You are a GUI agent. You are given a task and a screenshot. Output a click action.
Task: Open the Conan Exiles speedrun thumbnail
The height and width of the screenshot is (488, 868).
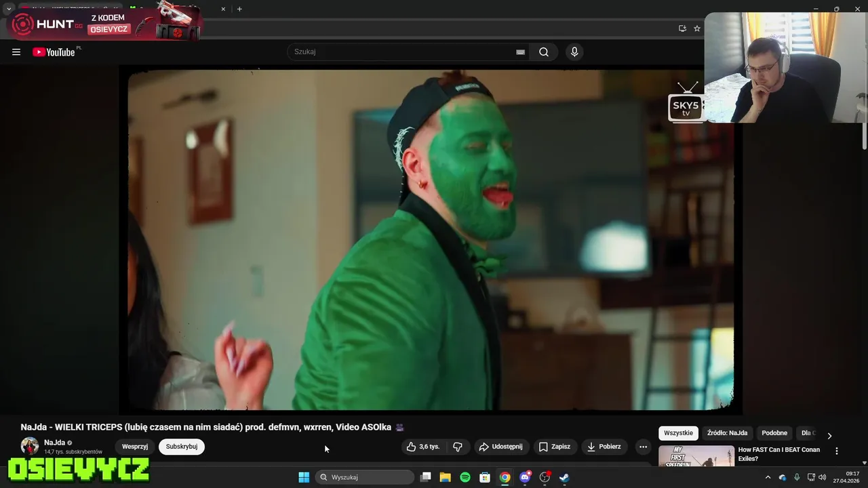(x=696, y=456)
